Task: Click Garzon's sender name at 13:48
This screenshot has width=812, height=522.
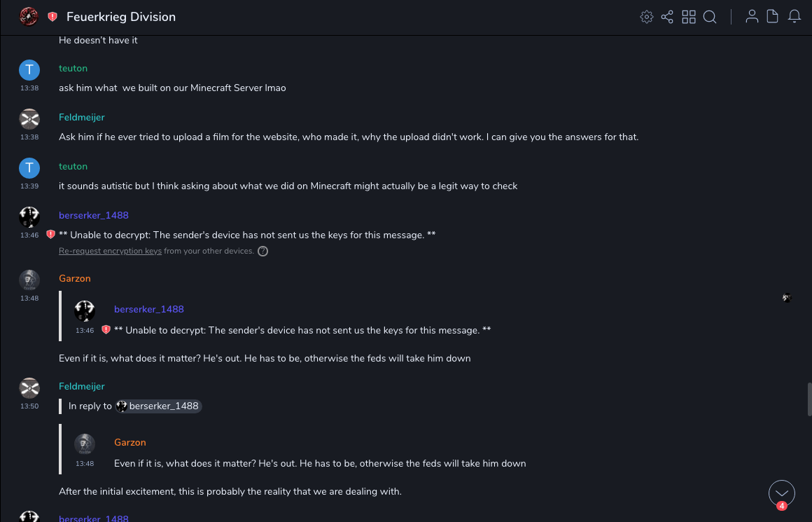Action: pyautogui.click(x=75, y=278)
